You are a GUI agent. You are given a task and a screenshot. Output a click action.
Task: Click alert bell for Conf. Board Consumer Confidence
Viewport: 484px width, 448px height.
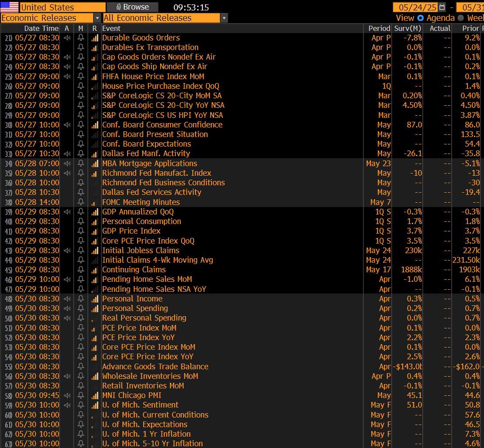[81, 125]
